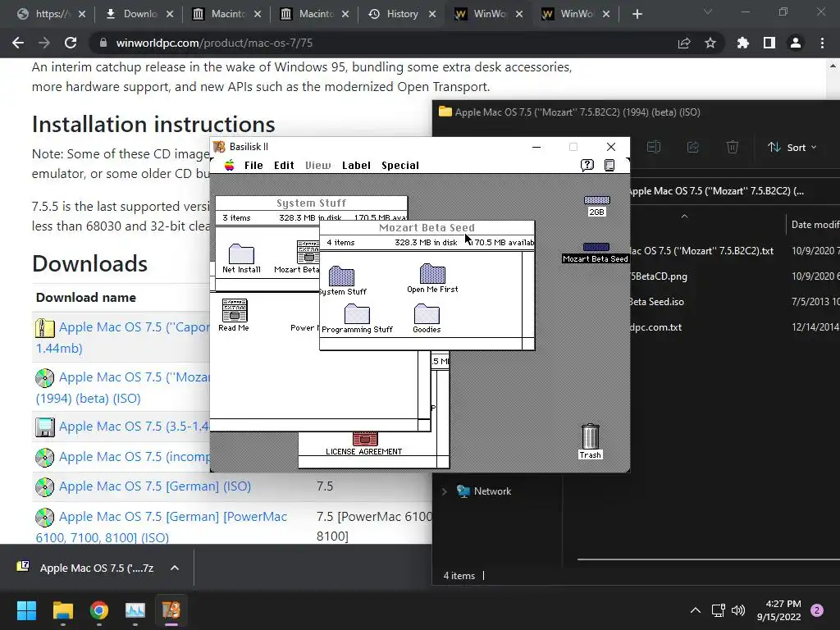Viewport: 840px width, 630px height.
Task: Open Mac OS 7.5 Mozart beta ISO link
Action: 123,387
